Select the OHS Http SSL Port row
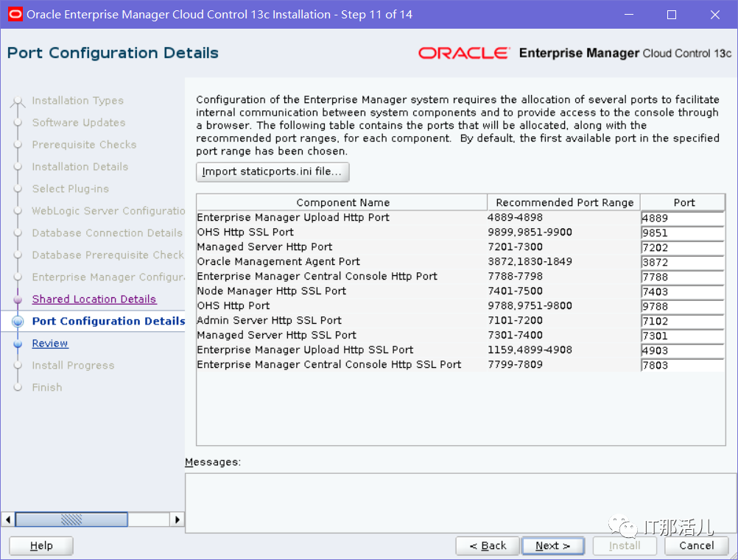The height and width of the screenshot is (560, 738). coord(245,233)
